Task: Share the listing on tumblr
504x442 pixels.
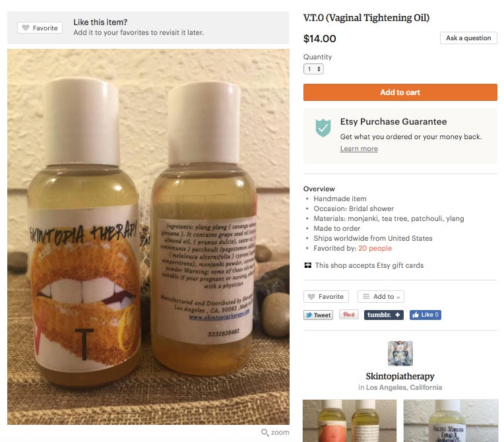Action: tap(383, 315)
